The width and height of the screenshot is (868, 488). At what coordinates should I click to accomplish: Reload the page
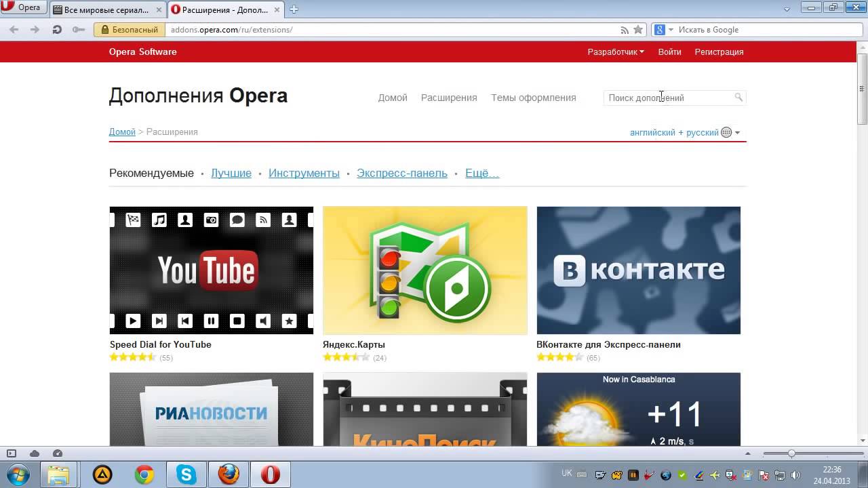tap(57, 30)
